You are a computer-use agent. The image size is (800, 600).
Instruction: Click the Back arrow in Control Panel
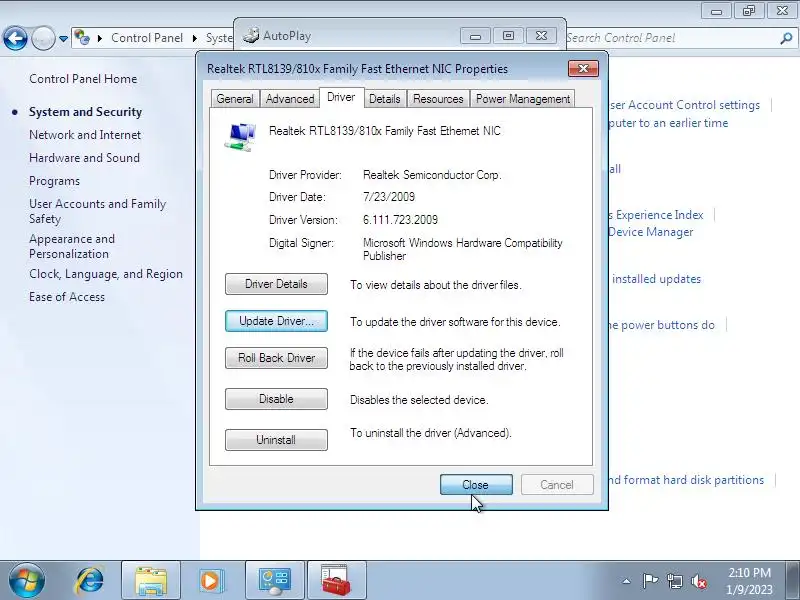[x=15, y=38]
